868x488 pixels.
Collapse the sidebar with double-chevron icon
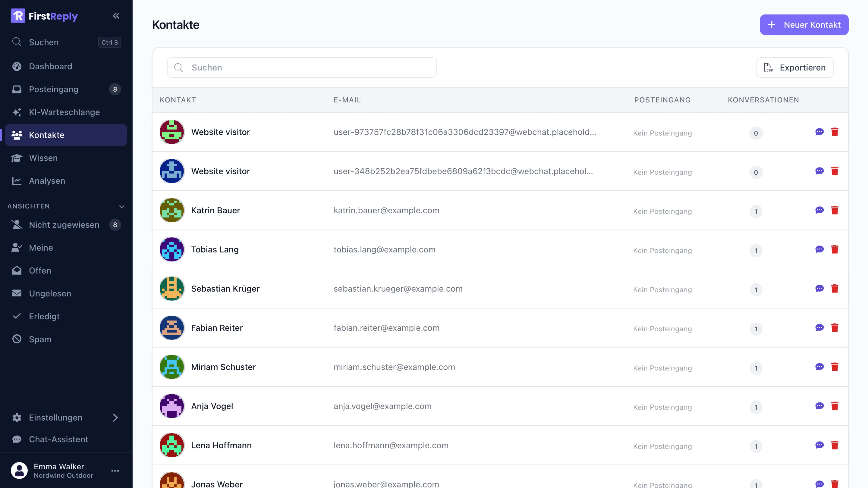116,16
